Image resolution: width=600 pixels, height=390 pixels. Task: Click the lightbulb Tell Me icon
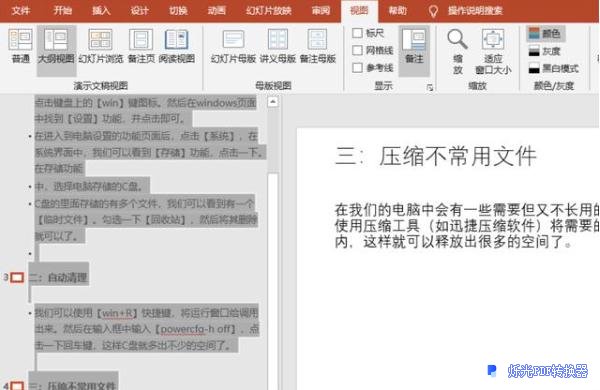tap(433, 11)
